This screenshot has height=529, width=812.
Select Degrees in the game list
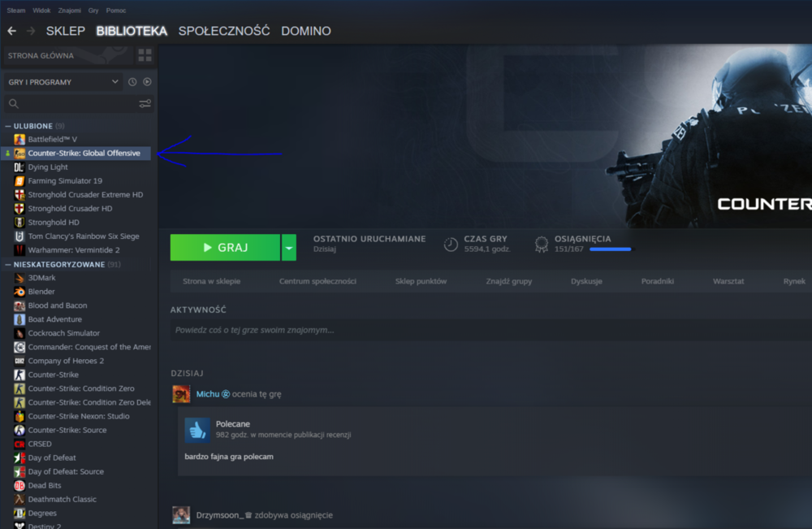click(42, 514)
